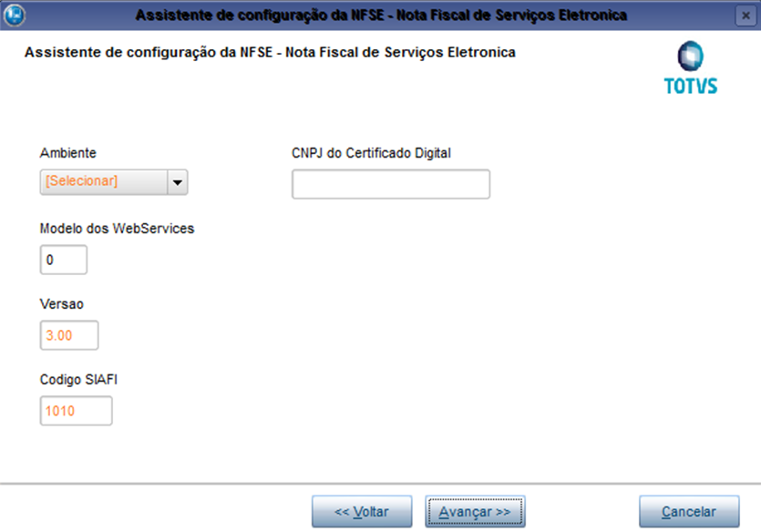Focus the CNPJ do Certificado Digital field

point(391,184)
